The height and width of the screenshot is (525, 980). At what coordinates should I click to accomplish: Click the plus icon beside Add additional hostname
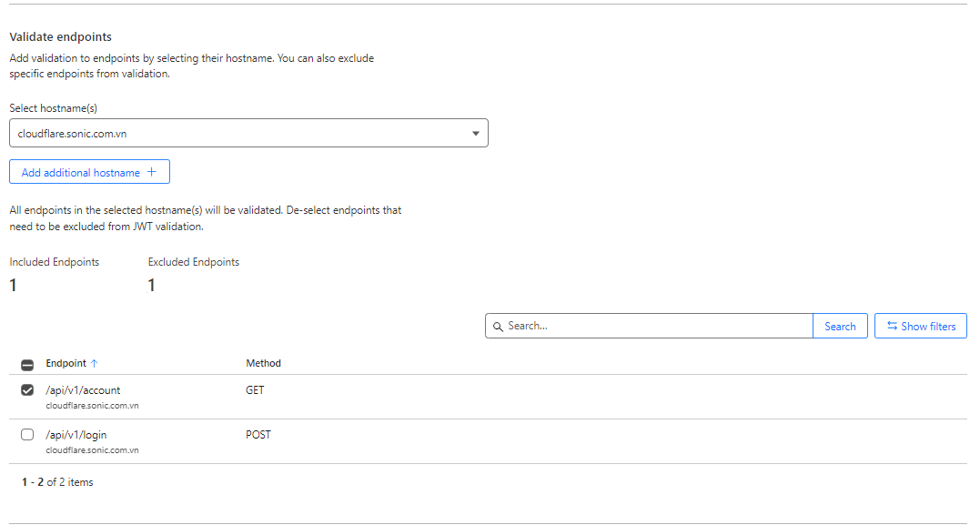click(152, 172)
